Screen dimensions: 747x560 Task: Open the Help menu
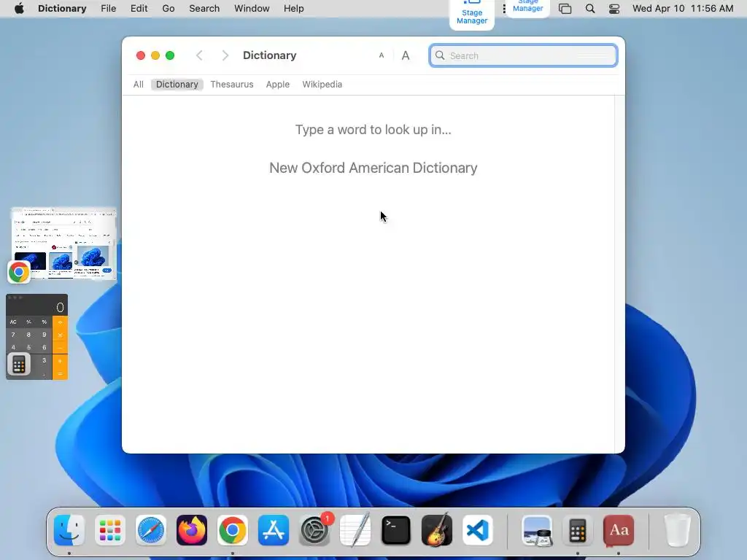click(x=293, y=9)
